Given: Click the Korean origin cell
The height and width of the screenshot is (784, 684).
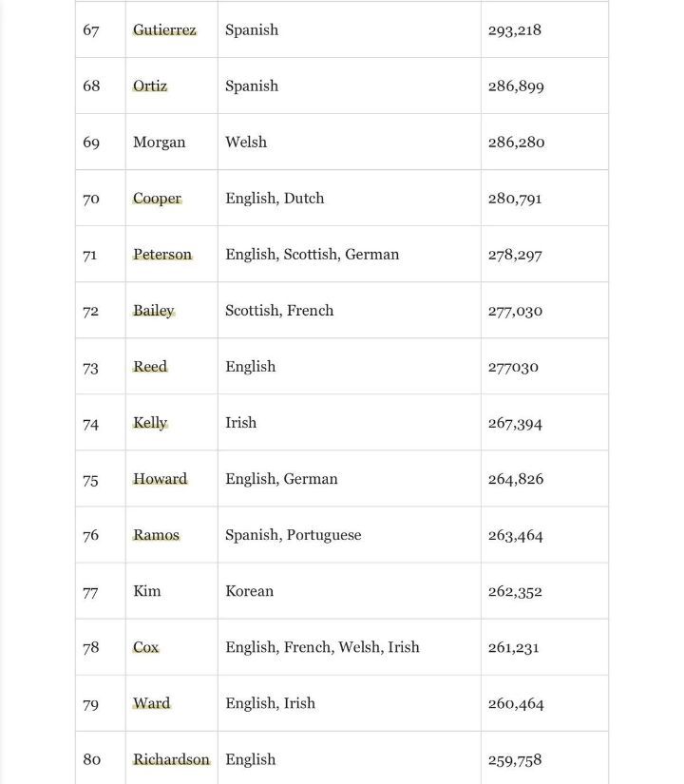Looking at the screenshot, I should pyautogui.click(x=249, y=591).
